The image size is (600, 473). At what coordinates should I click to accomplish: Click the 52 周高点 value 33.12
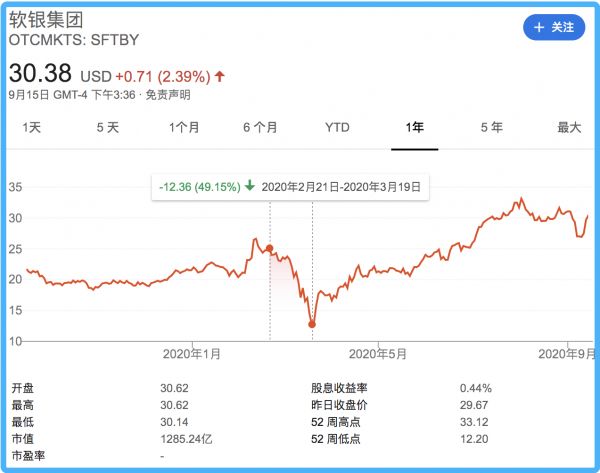tap(475, 421)
